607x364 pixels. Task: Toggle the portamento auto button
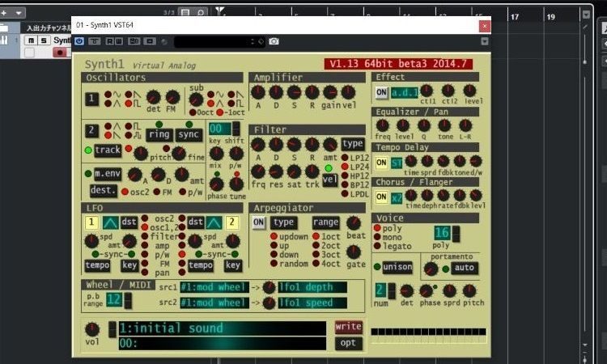tap(465, 268)
